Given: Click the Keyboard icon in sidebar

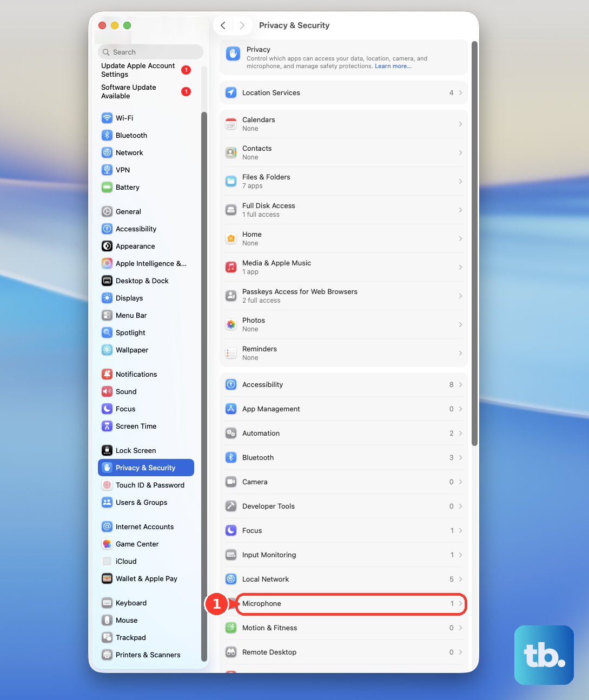Looking at the screenshot, I should [x=107, y=603].
